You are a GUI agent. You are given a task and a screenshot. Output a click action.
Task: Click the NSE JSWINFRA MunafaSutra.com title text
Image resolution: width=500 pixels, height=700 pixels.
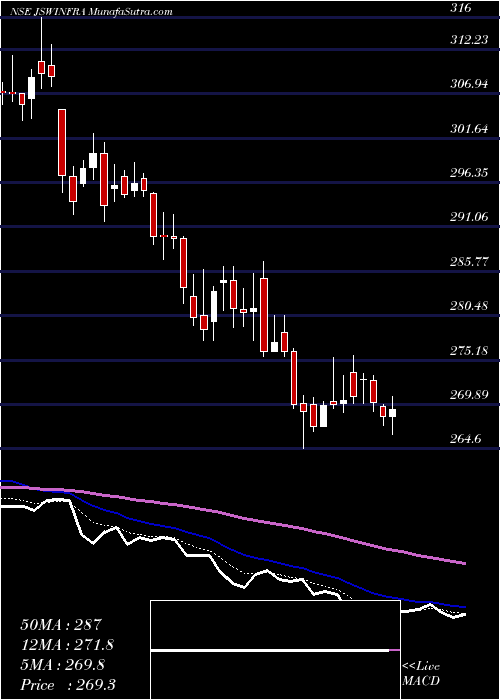tap(91, 12)
